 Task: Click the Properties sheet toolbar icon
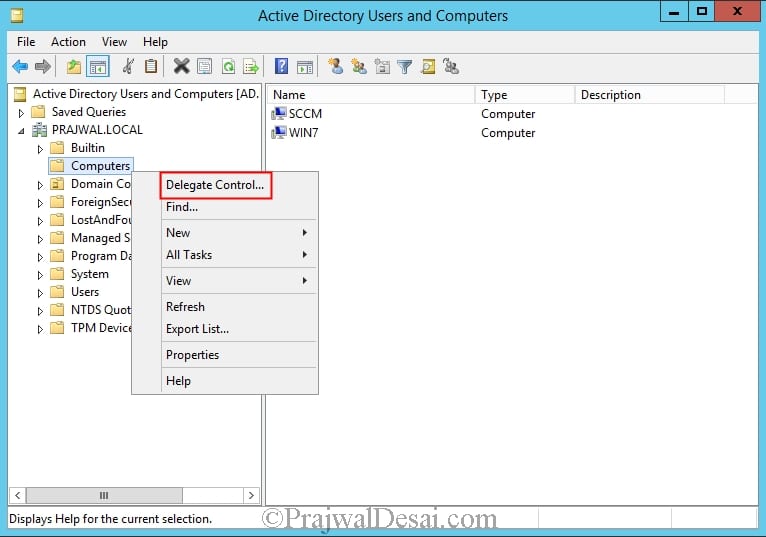pos(205,66)
